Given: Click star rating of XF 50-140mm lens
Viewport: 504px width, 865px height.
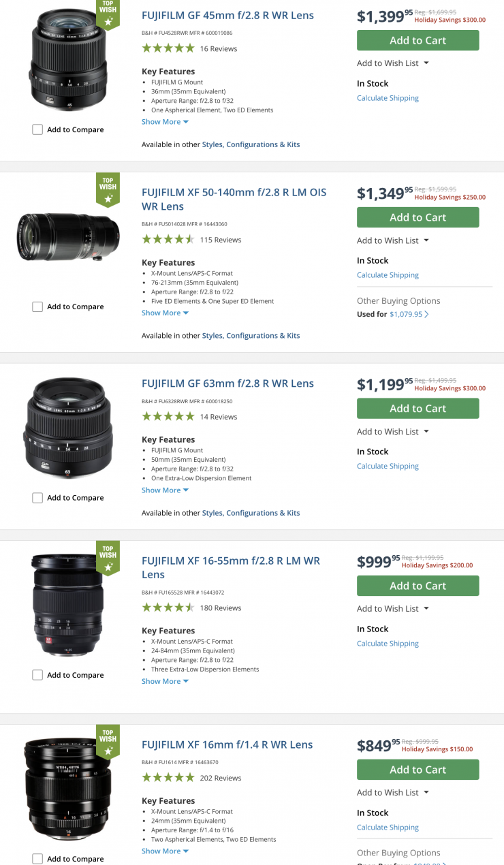Looking at the screenshot, I should point(168,240).
